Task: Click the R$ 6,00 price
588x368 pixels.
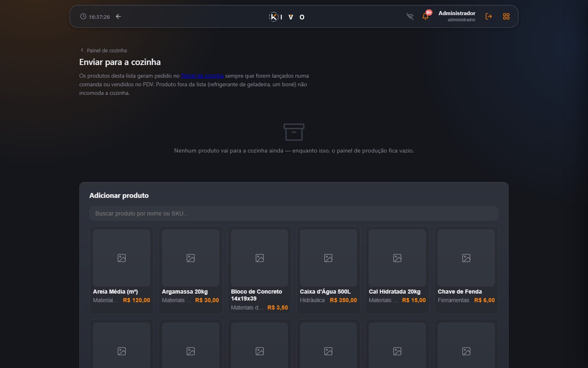Action: tap(484, 300)
